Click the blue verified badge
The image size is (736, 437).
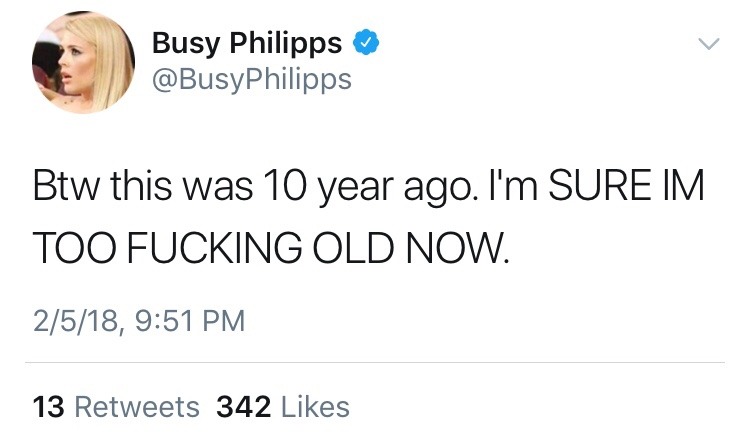pos(366,42)
